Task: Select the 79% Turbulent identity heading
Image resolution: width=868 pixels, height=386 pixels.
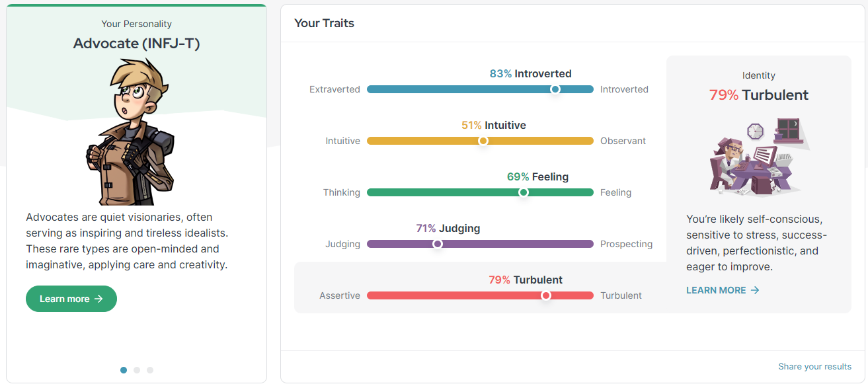Action: point(758,95)
